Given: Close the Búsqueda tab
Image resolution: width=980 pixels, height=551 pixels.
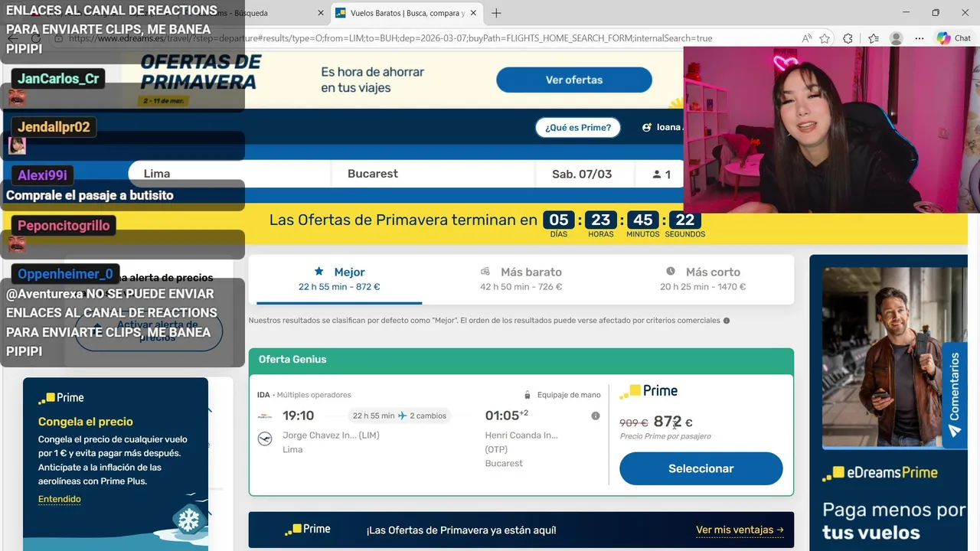Looking at the screenshot, I should point(320,13).
